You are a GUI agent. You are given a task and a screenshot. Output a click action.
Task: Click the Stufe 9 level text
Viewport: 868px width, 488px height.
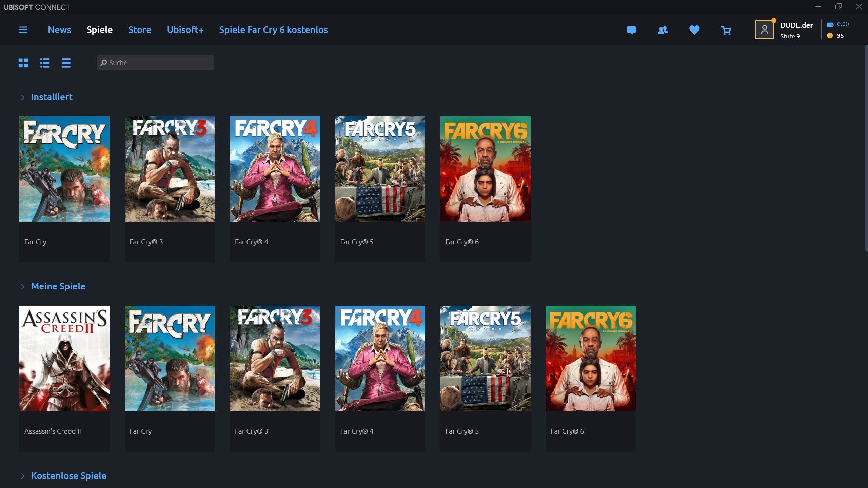point(790,36)
